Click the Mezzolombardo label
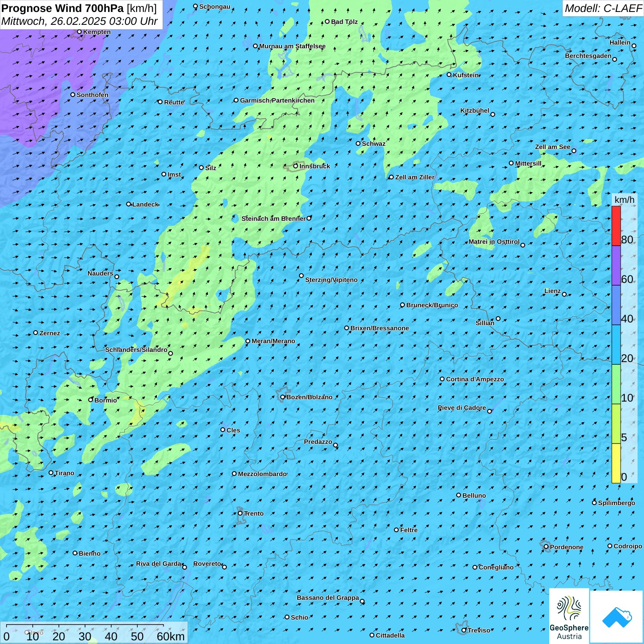This screenshot has width=644, height=644. (x=262, y=474)
